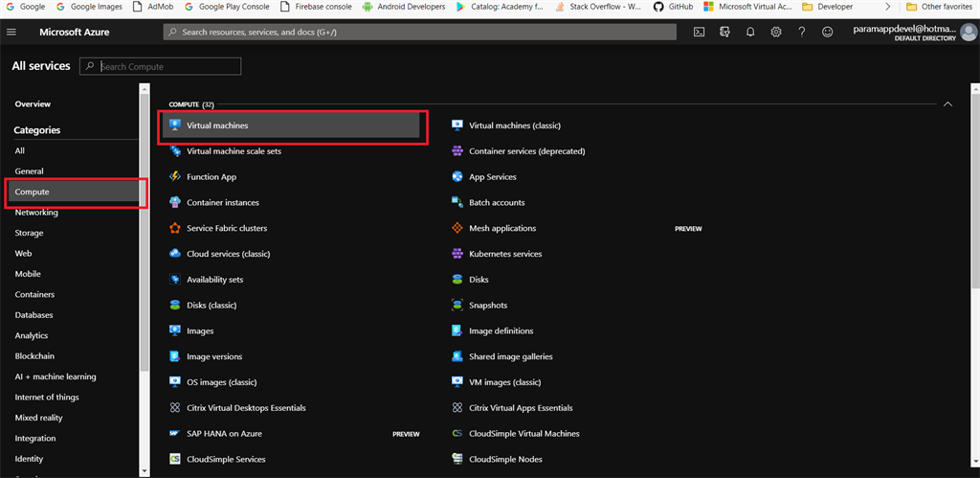Image resolution: width=980 pixels, height=478 pixels.
Task: Click the Service Fabric clusters icon
Action: (x=175, y=228)
